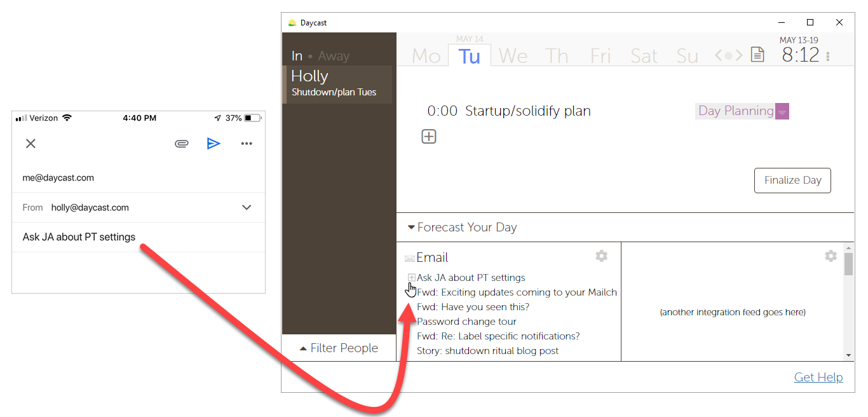Close the mobile email compose draft
The image size is (868, 417).
[31, 144]
